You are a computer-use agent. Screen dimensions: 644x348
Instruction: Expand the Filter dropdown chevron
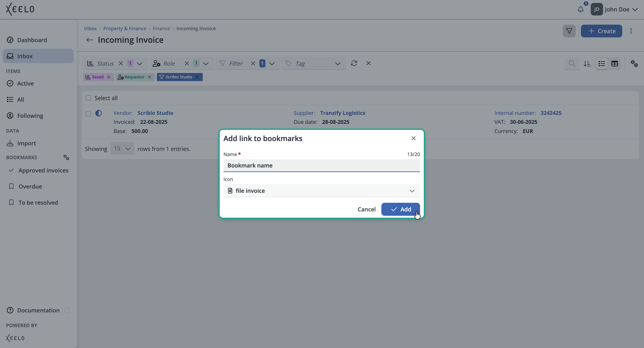pos(272,64)
